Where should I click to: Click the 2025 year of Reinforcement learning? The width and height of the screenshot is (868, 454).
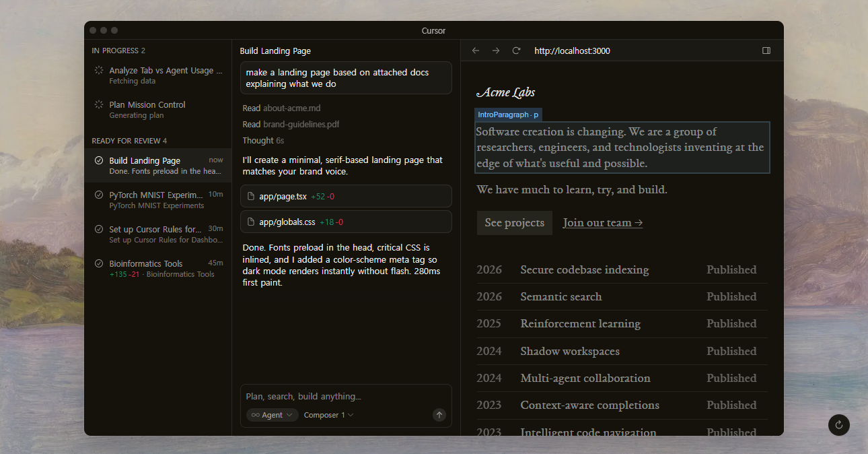point(489,323)
